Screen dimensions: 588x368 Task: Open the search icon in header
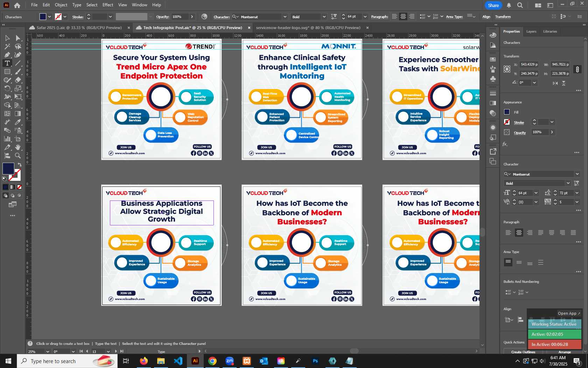point(520,5)
